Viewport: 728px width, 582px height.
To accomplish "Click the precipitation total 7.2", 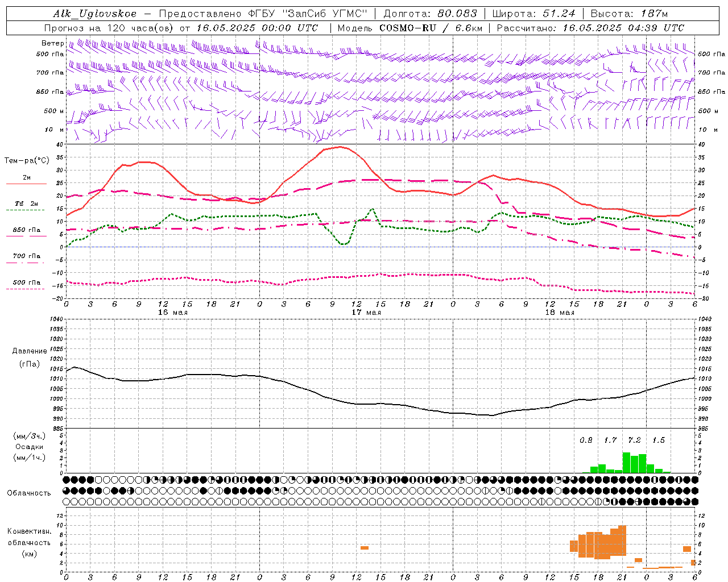I will point(634,440).
